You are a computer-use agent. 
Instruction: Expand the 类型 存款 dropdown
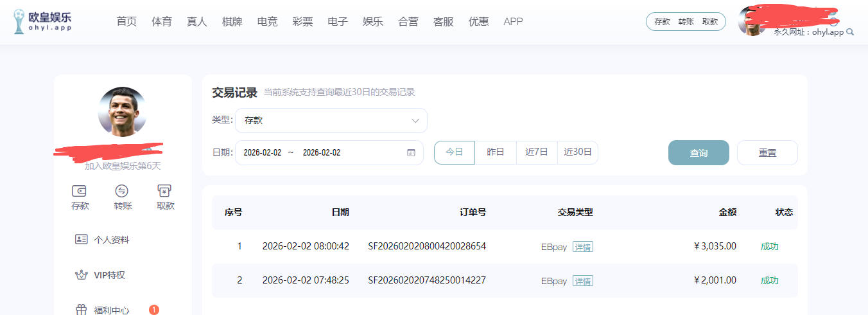(x=331, y=120)
